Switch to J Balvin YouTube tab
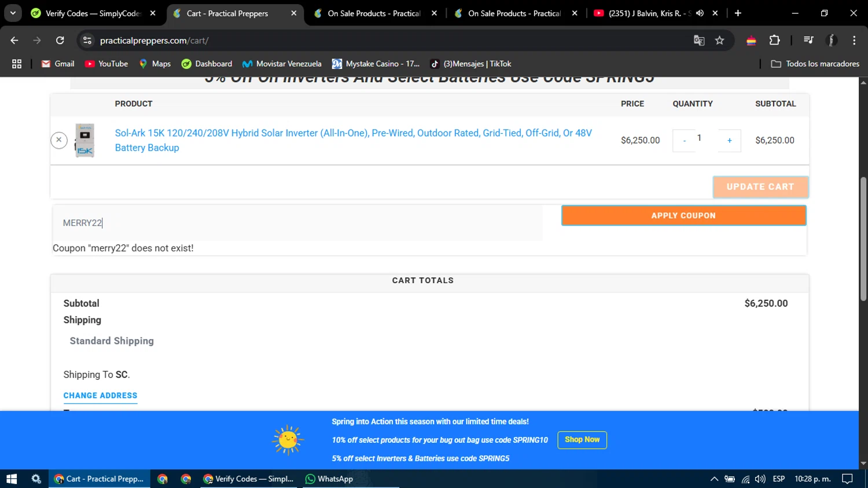868x488 pixels. tap(641, 13)
